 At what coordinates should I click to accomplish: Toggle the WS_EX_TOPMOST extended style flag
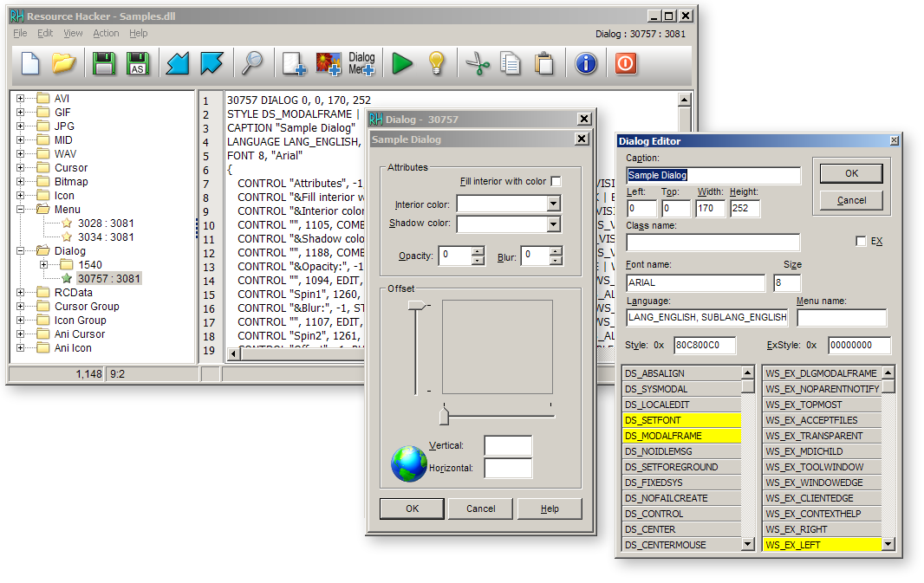(x=822, y=405)
